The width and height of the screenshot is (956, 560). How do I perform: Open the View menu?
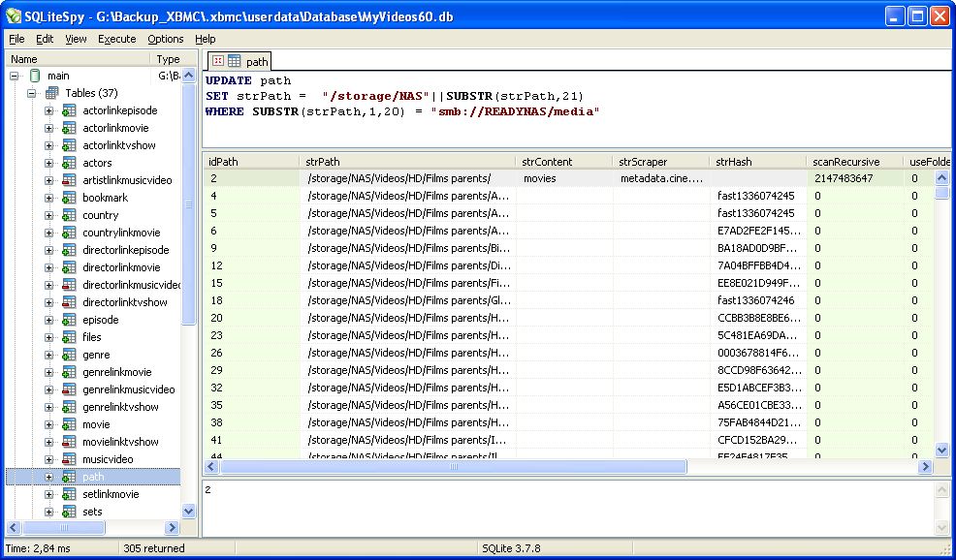point(76,39)
